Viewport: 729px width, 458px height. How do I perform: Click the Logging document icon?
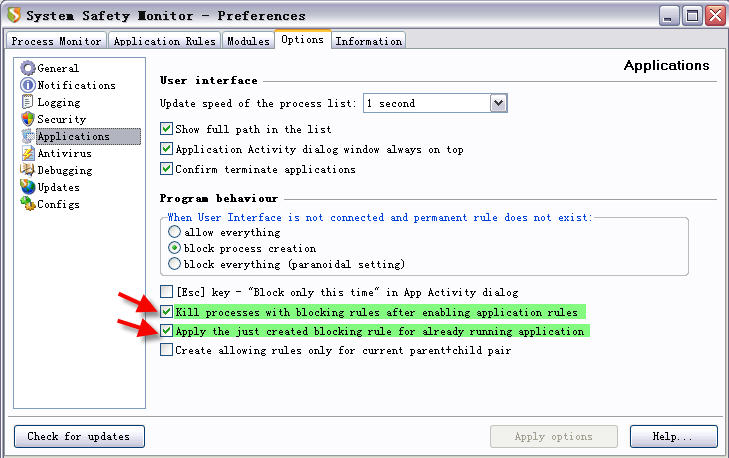coord(28,102)
